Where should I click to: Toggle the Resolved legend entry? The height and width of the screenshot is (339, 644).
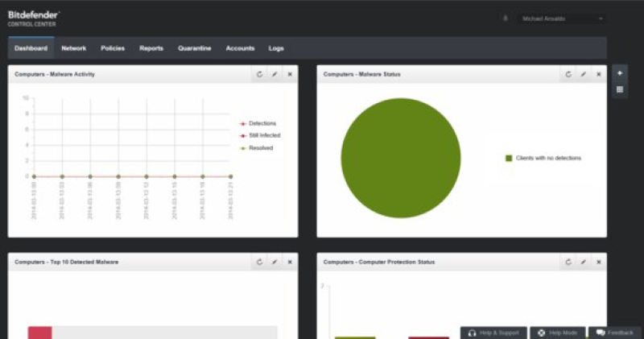(x=256, y=148)
